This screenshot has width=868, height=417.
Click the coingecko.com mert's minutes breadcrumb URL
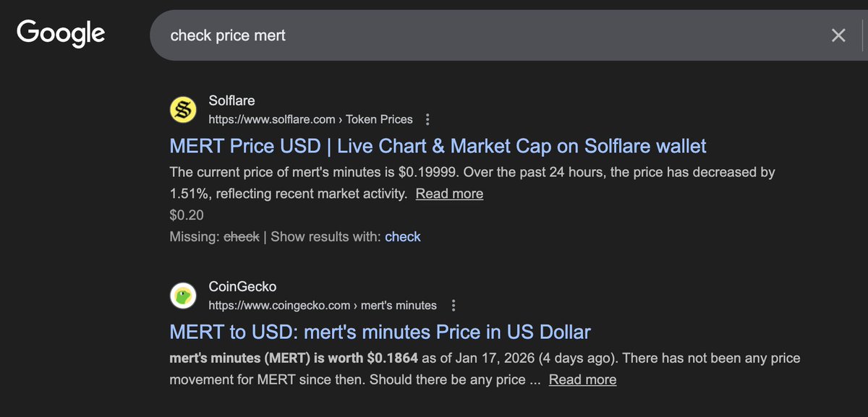click(x=323, y=305)
